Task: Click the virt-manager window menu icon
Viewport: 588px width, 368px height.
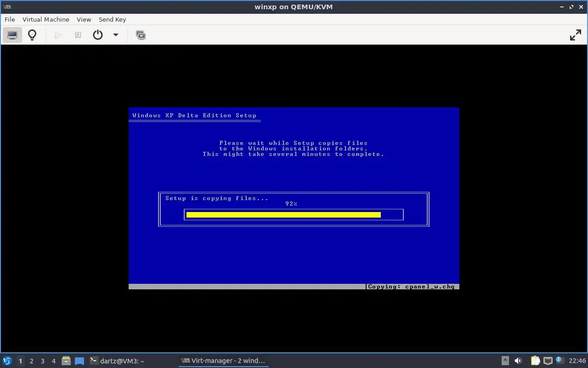Action: click(7, 7)
